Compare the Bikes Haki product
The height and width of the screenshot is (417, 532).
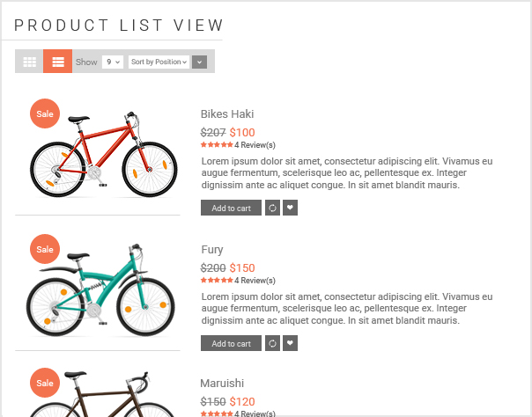tap(272, 208)
